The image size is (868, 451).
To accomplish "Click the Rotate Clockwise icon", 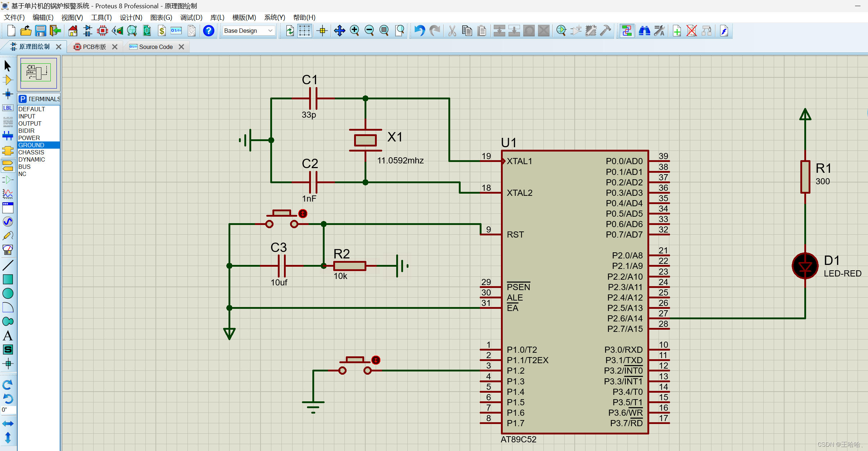I will pos(8,385).
